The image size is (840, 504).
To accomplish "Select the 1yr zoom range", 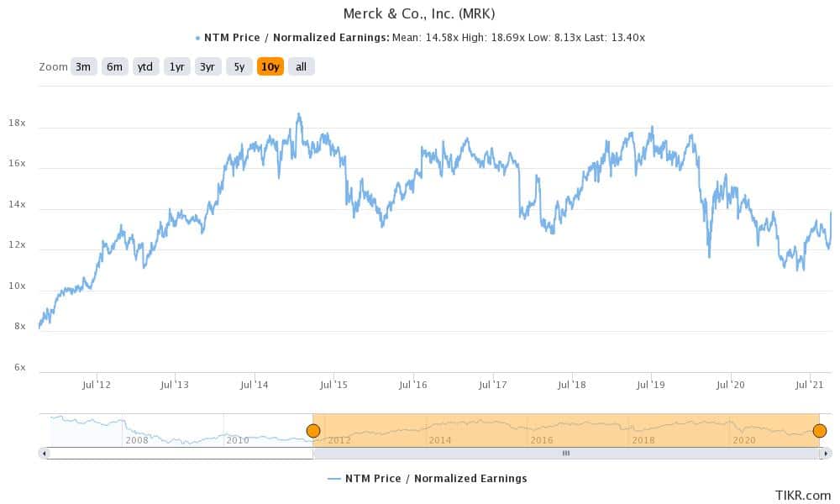I will point(176,67).
